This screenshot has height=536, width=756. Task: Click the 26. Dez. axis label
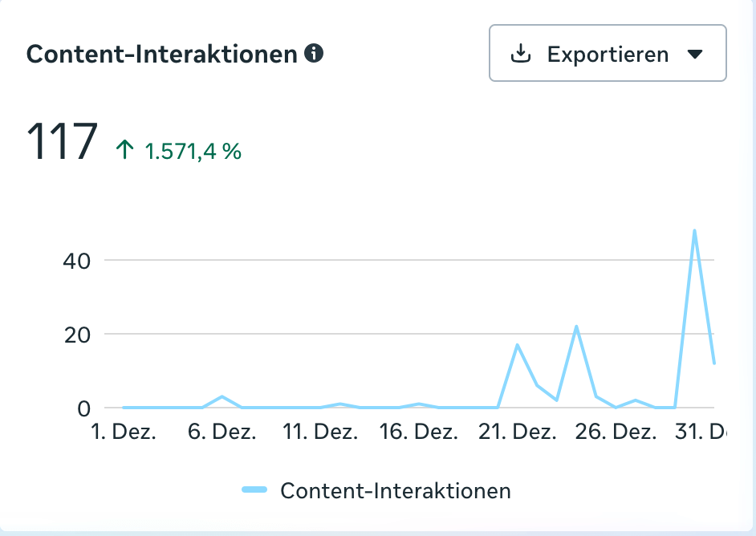point(616,432)
